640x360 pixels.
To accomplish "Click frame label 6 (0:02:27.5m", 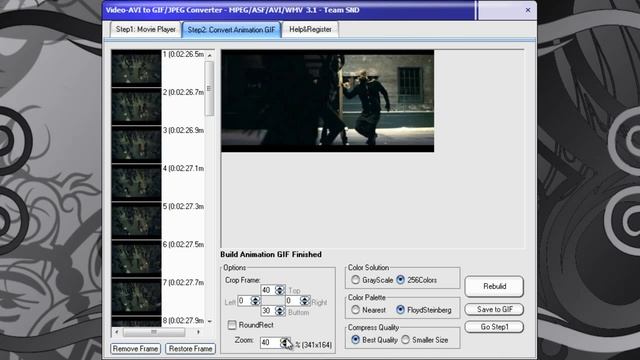I will coord(183,244).
